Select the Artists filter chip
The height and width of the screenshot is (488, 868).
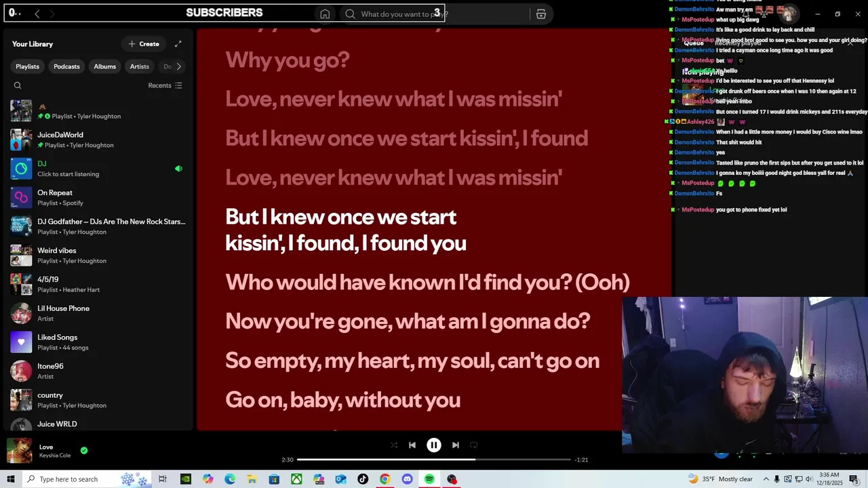(x=139, y=66)
